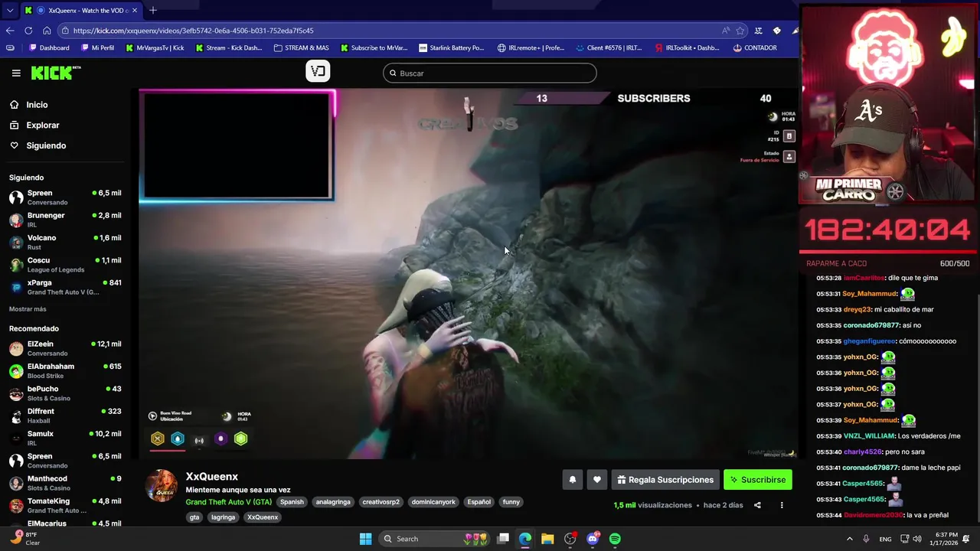Open Coscu channel in sidebar
The width and height of the screenshot is (980, 551).
click(65, 265)
